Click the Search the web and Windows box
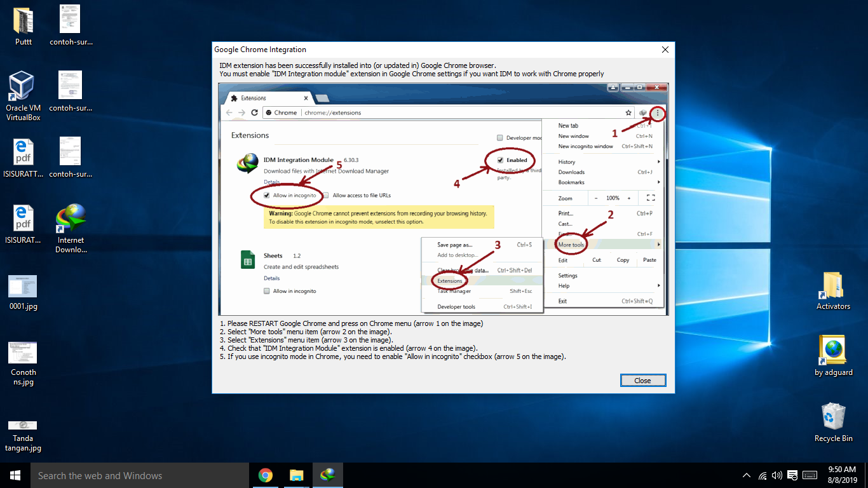Viewport: 868px width, 488px height. tap(140, 475)
